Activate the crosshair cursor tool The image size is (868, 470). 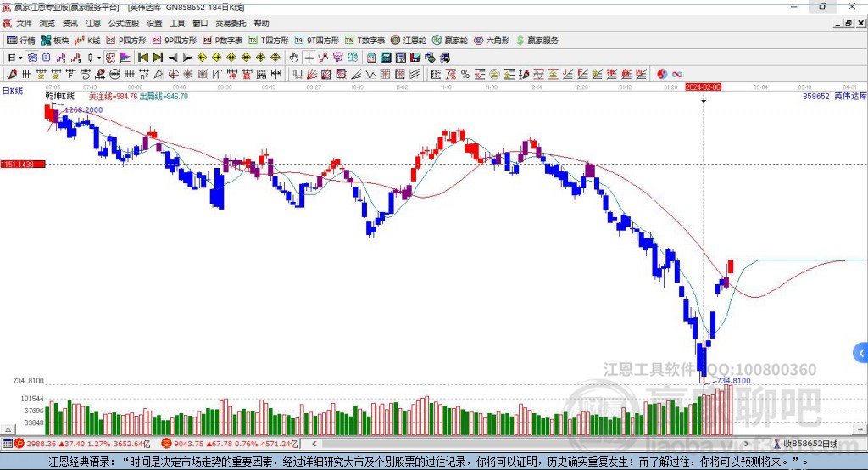tap(309, 58)
